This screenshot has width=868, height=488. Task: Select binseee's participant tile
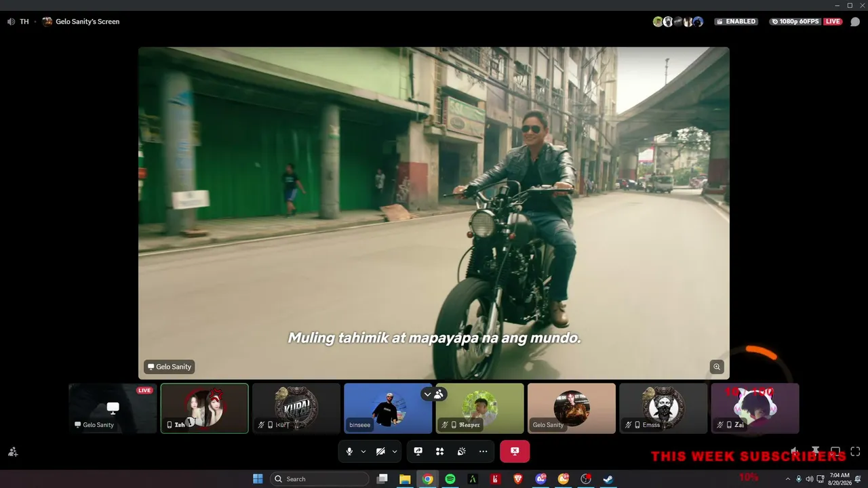(388, 409)
